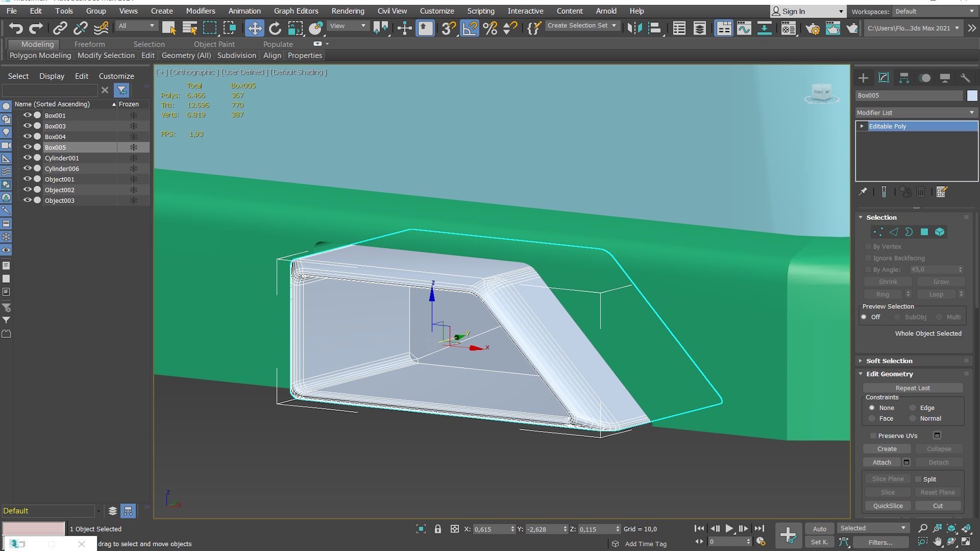The height and width of the screenshot is (551, 980).
Task: Click the Select and Rotate tool
Action: tap(275, 28)
